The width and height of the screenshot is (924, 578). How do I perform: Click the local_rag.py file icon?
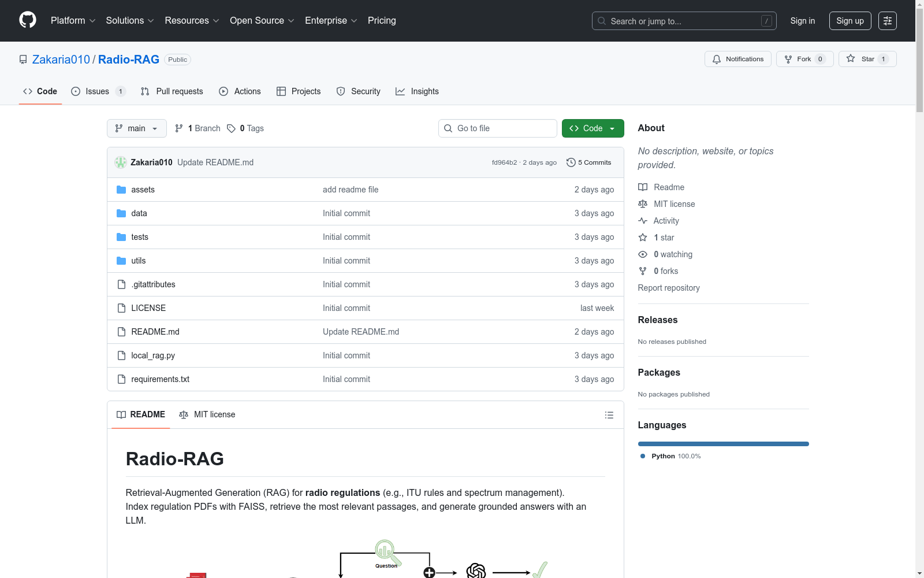click(121, 355)
